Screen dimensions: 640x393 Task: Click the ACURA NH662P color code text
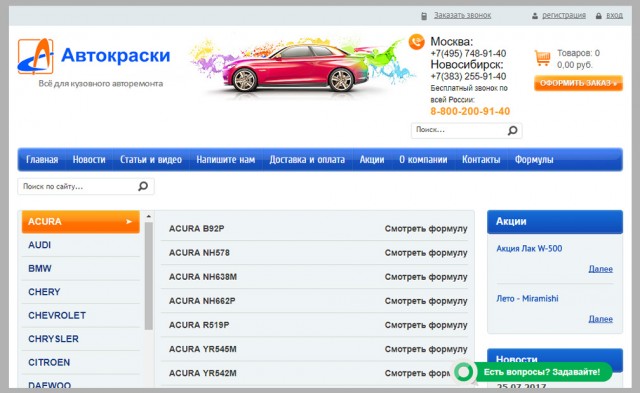(x=202, y=301)
